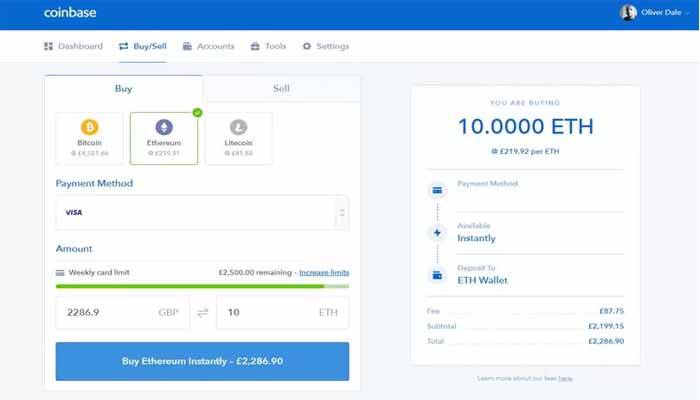Click the £219.92 per ETH rate
Viewport: 700px width, 400px height.
tap(525, 151)
